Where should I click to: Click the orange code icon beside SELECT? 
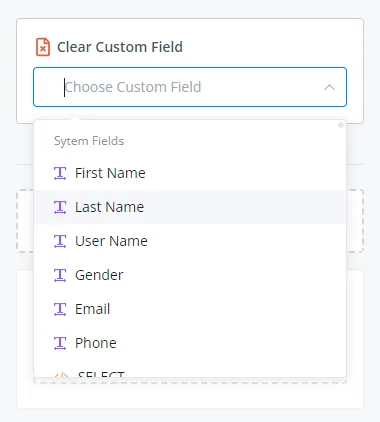pyautogui.click(x=61, y=375)
